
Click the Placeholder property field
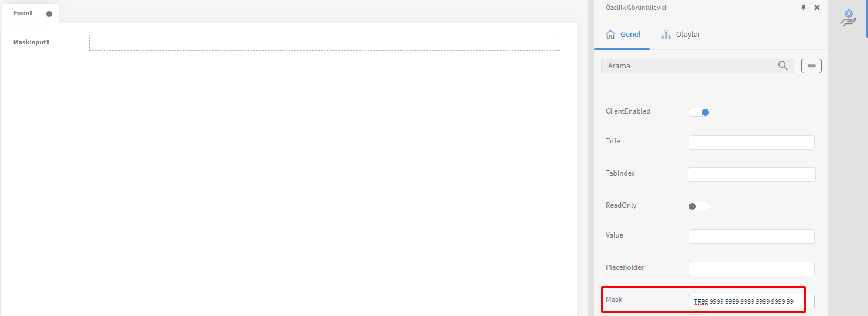(752, 269)
